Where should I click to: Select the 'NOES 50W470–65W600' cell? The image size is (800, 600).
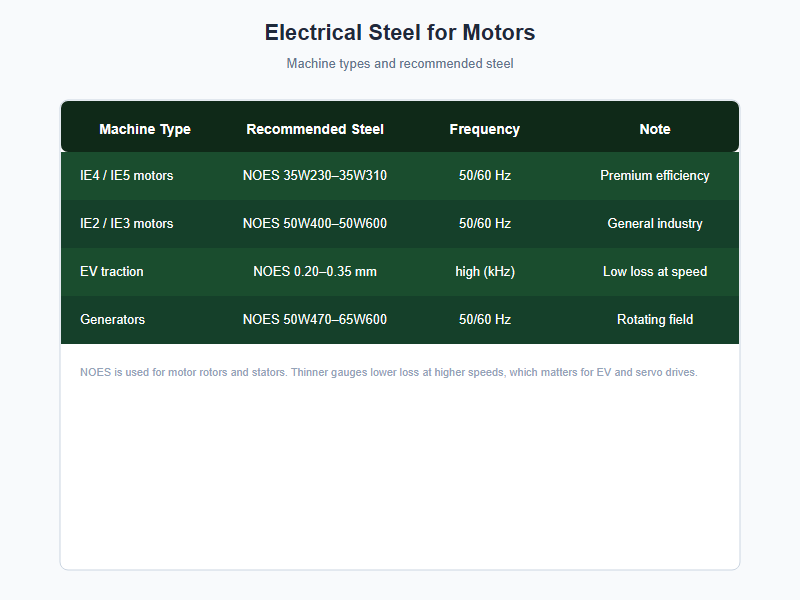point(315,319)
